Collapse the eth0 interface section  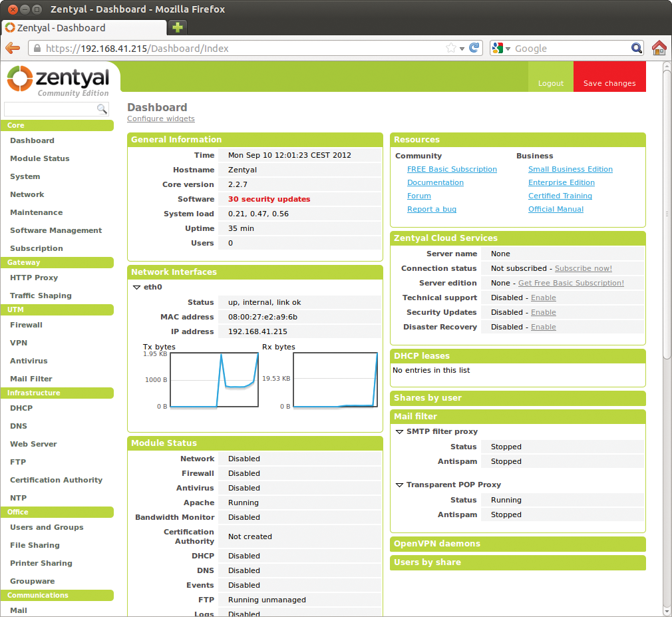click(136, 288)
